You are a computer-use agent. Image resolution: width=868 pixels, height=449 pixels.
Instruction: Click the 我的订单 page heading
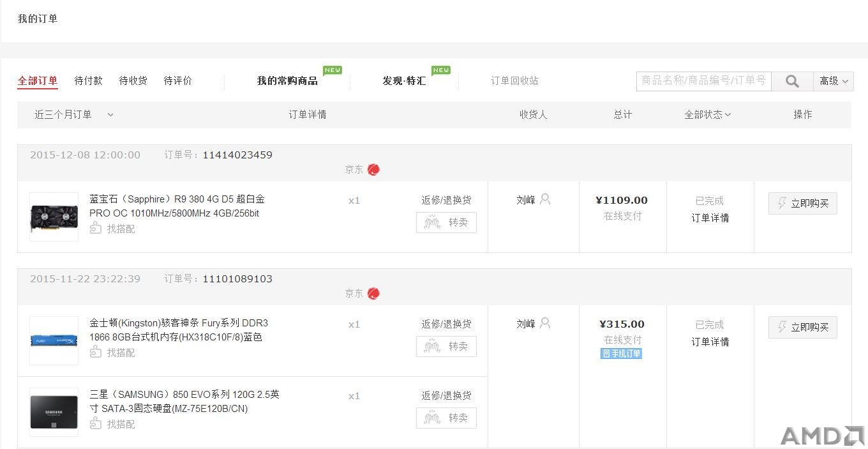(38, 19)
